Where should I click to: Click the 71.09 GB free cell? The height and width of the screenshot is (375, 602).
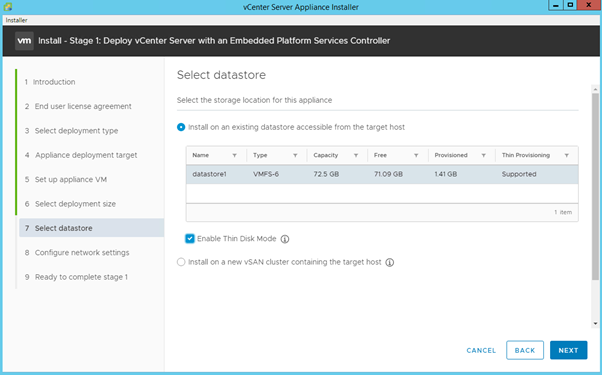click(388, 174)
